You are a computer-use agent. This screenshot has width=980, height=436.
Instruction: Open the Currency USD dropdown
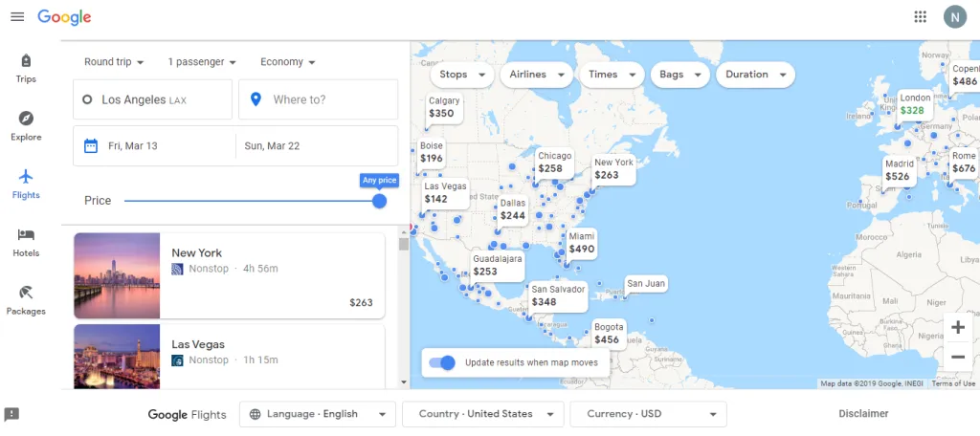pos(648,414)
